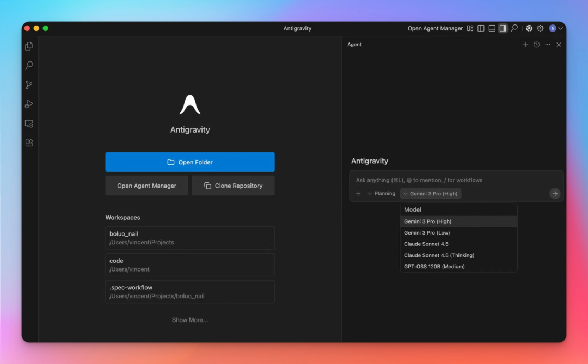This screenshot has height=364, width=588.
Task: Expand the Planning mode dropdown
Action: click(381, 193)
